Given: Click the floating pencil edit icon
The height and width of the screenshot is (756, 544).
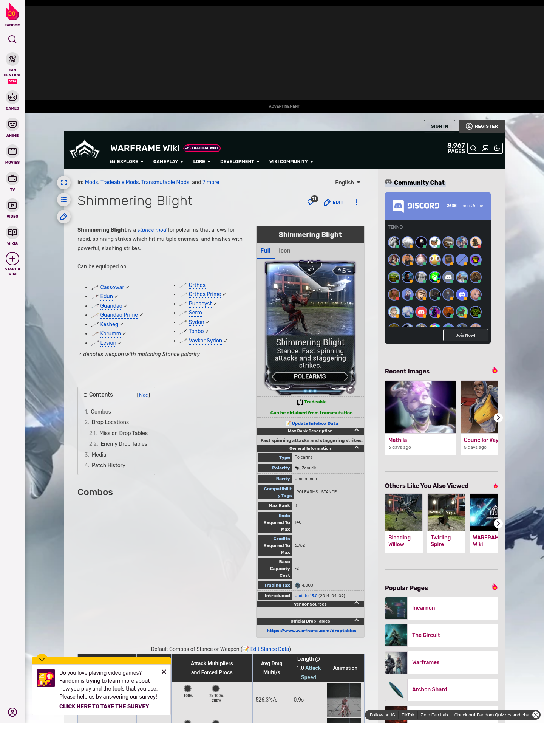Looking at the screenshot, I should [64, 217].
